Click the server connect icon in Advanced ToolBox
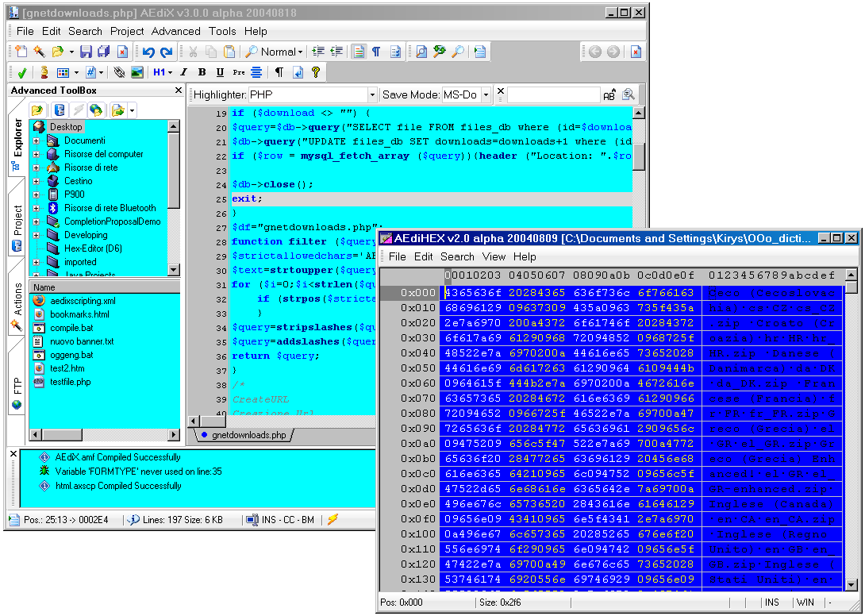 point(60,110)
